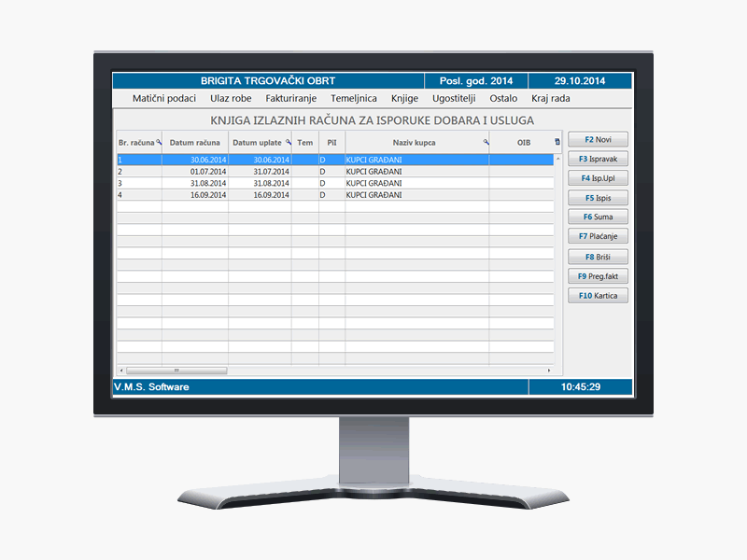Image resolution: width=747 pixels, height=560 pixels.
Task: Select Kraj rada from menu bar
Action: (x=550, y=98)
